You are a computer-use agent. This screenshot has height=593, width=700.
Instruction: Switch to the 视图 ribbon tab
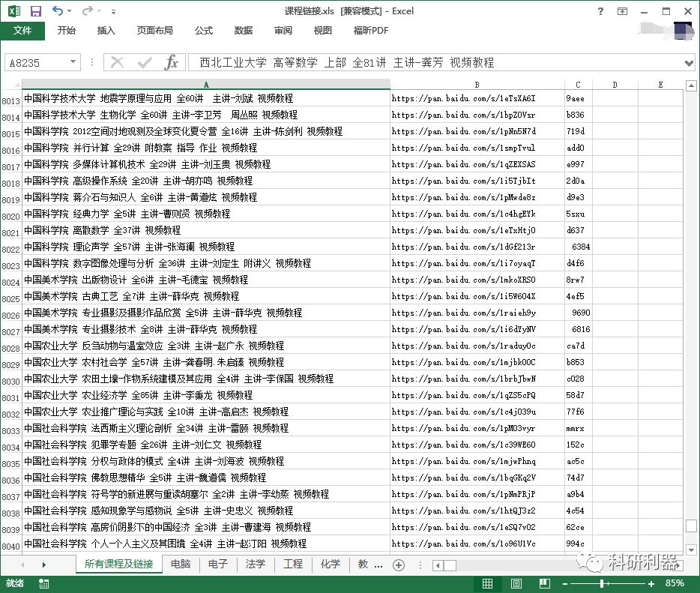pos(323,31)
